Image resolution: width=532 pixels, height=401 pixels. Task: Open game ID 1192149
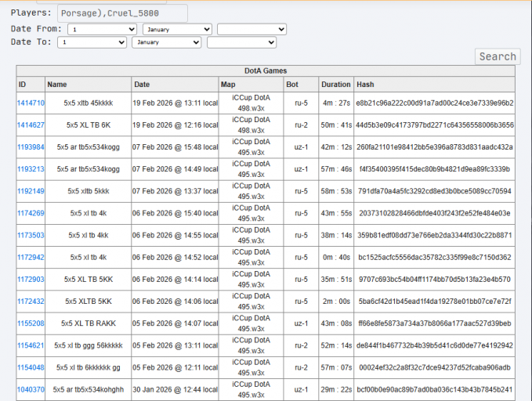coord(31,191)
